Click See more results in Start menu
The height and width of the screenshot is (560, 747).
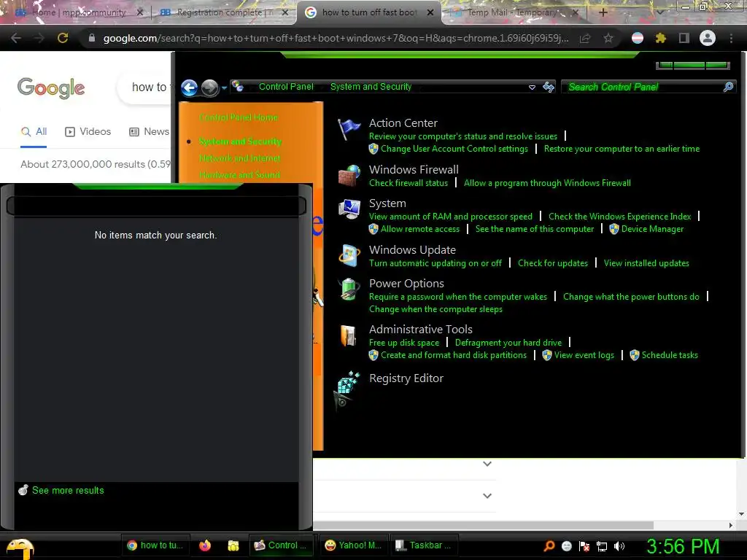click(68, 491)
